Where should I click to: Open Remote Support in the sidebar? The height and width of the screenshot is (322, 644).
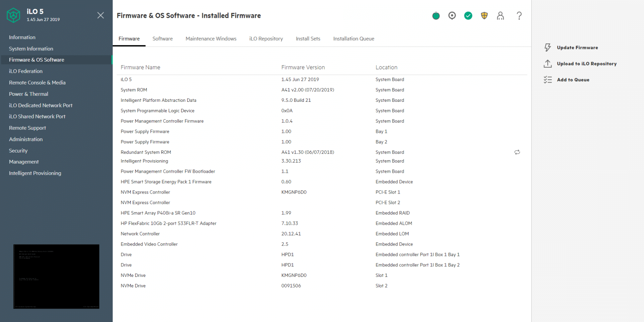(x=27, y=128)
